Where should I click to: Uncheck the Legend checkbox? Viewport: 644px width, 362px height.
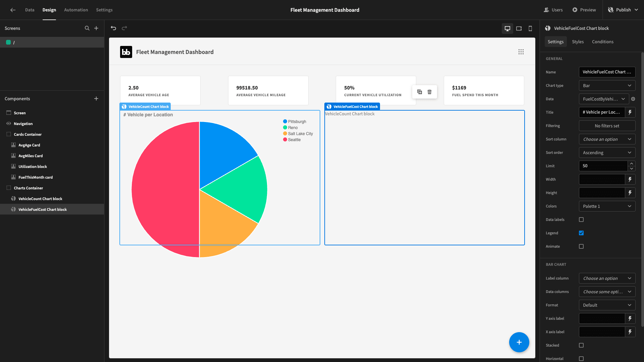click(581, 233)
